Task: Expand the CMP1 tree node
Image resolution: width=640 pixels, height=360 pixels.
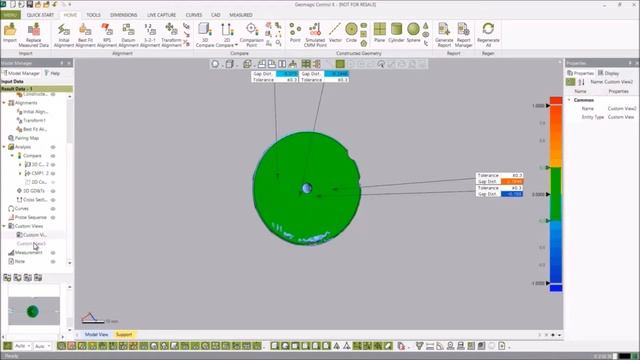Action: coord(20,173)
